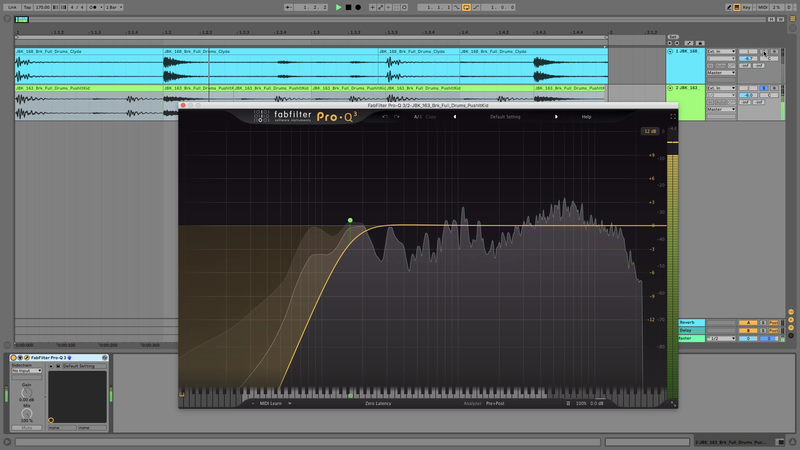The image size is (800, 450).
Task: Toggle the Follow playback icon
Action: pyautogui.click(x=288, y=7)
